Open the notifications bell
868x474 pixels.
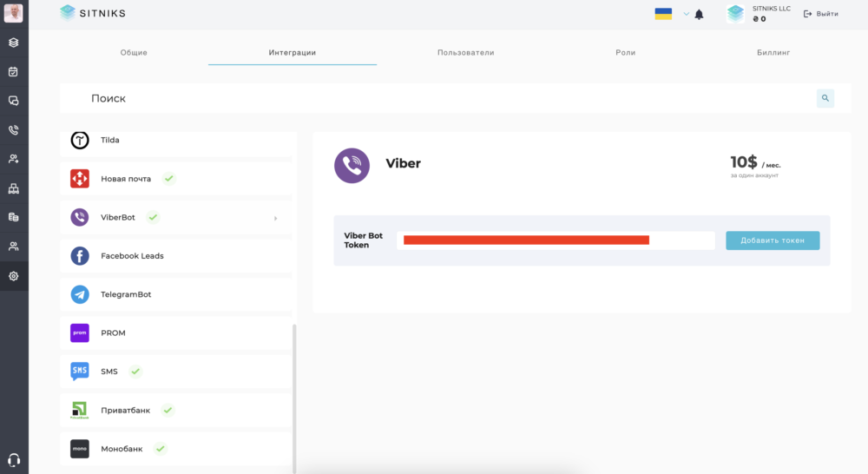click(699, 15)
